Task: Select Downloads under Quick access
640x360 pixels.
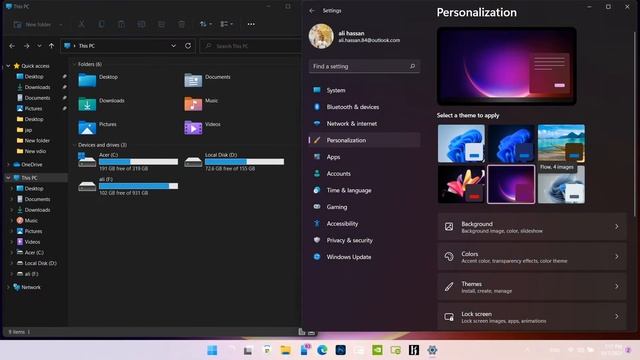Action: click(37, 87)
